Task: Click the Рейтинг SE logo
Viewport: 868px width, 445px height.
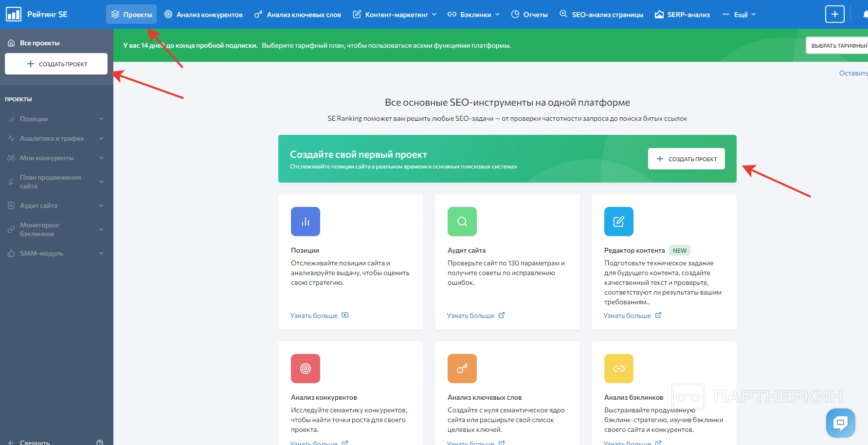Action: [x=37, y=15]
